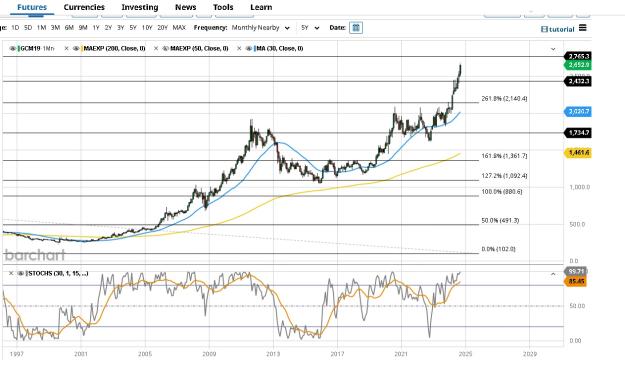Set chart range to 5D

click(28, 27)
